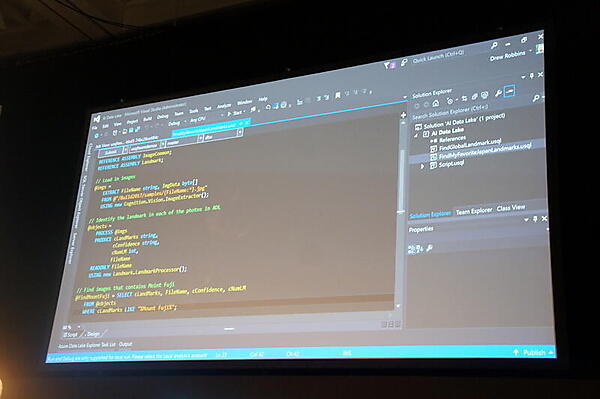The height and width of the screenshot is (399, 600).
Task: Switch to the Script view tab
Action: click(71, 334)
